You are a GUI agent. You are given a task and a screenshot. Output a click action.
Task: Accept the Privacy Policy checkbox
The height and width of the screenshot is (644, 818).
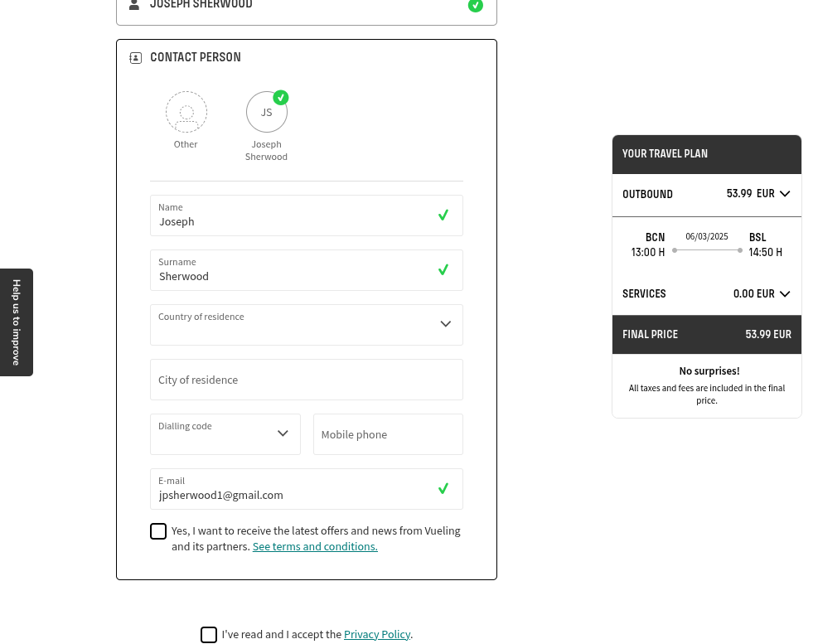pyautogui.click(x=209, y=635)
